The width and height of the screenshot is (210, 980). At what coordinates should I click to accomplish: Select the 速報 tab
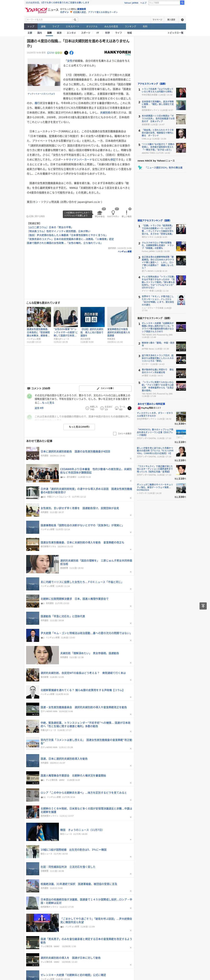[43, 27]
